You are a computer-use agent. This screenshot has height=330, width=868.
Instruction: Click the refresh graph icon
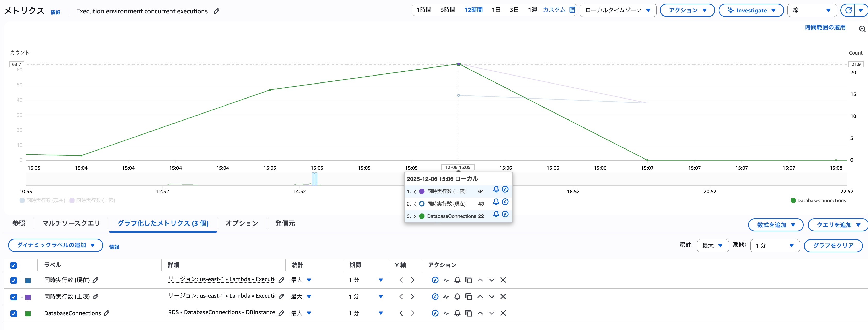[x=848, y=10]
